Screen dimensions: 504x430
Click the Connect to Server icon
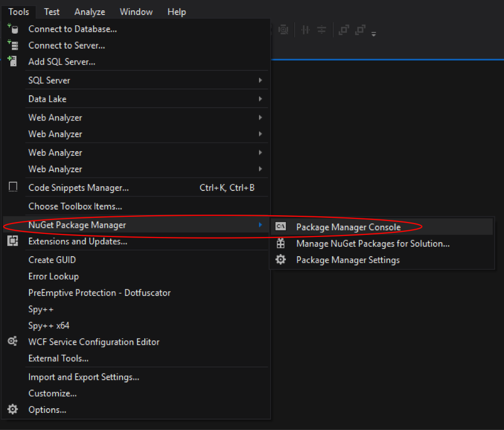(13, 46)
